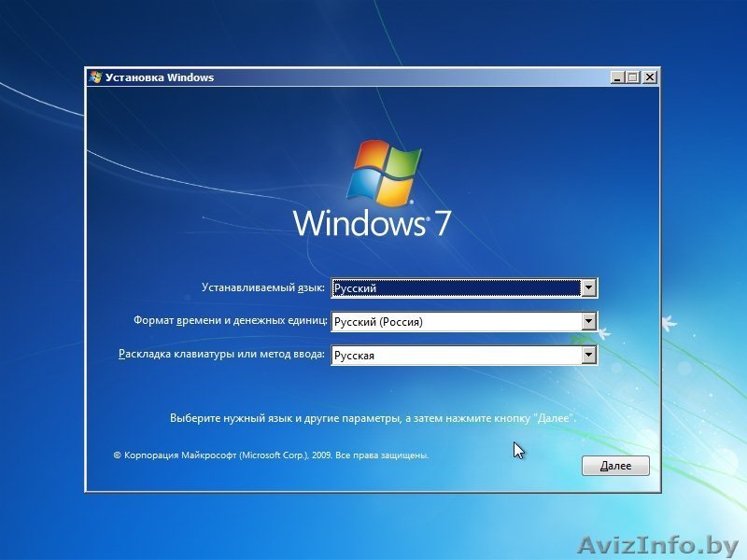
Task: Select the language field showing 'Русский'
Action: pyautogui.click(x=448, y=287)
